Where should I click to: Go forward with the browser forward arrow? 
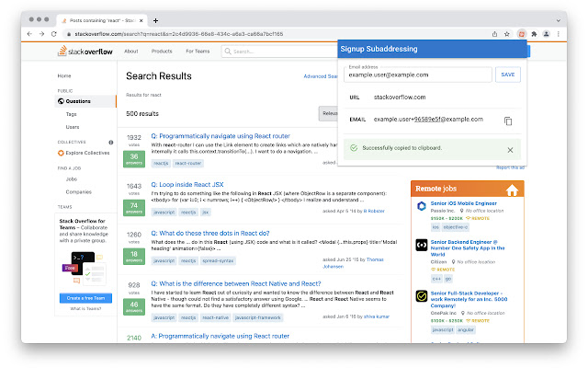tap(41, 34)
